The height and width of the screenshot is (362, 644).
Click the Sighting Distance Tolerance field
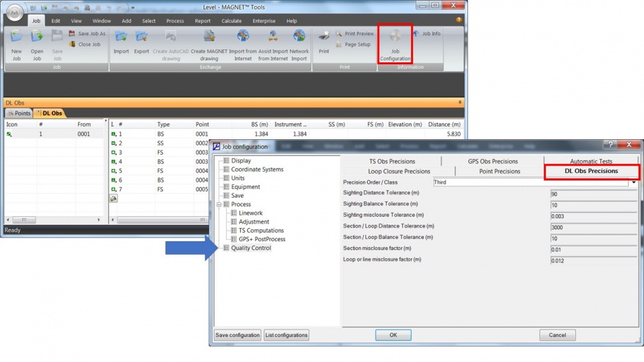594,194
